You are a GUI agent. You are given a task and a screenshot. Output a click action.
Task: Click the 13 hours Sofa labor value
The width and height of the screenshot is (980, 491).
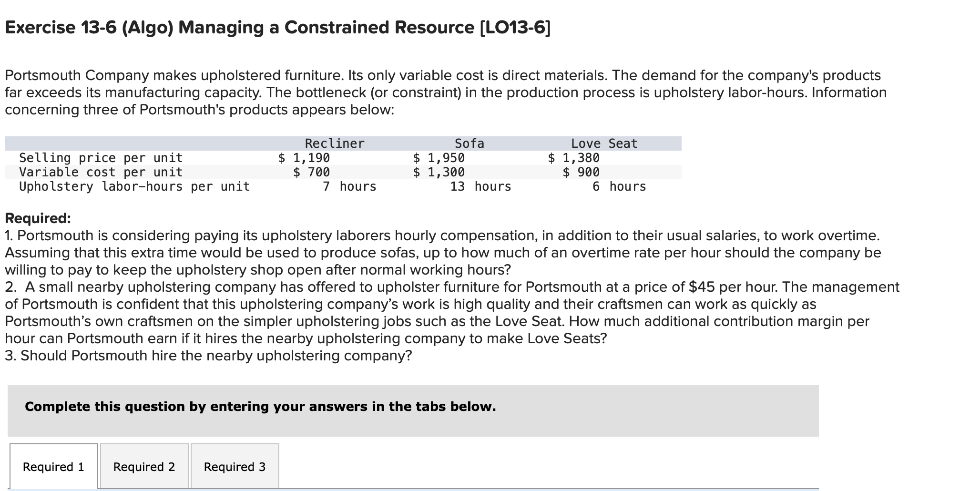tap(479, 186)
